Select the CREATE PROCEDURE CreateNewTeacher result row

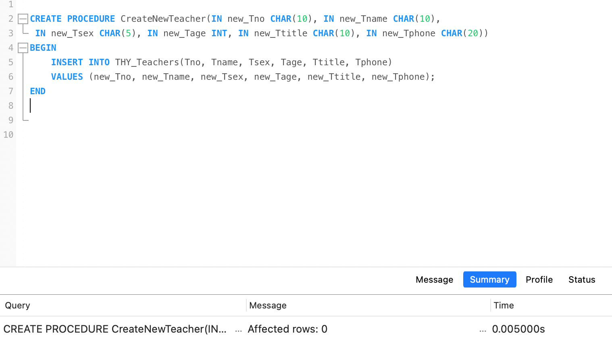(115, 329)
